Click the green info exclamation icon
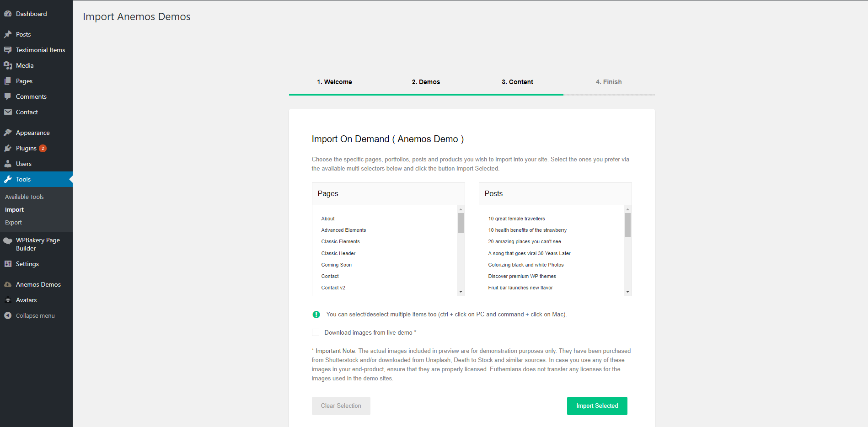Image resolution: width=868 pixels, height=427 pixels. pos(316,315)
